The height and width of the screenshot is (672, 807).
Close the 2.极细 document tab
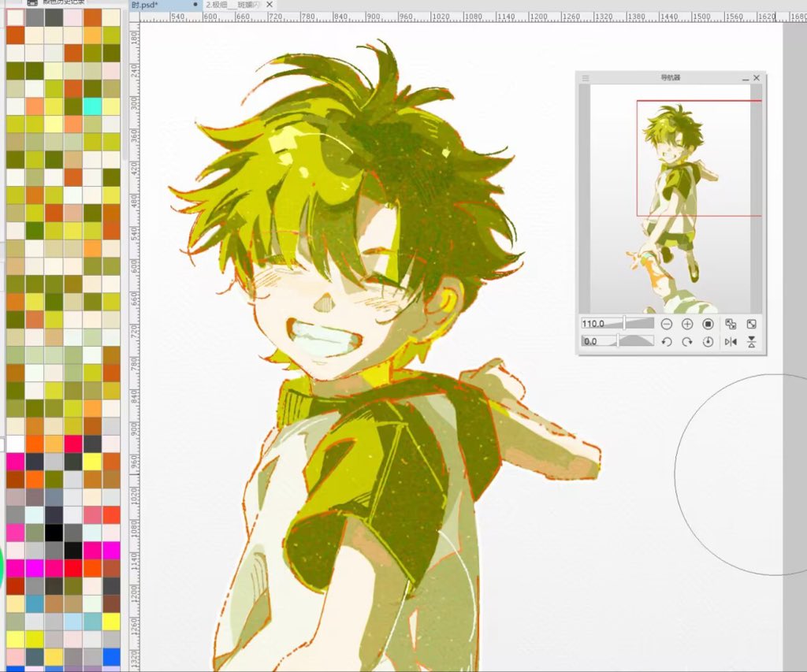coord(270,5)
